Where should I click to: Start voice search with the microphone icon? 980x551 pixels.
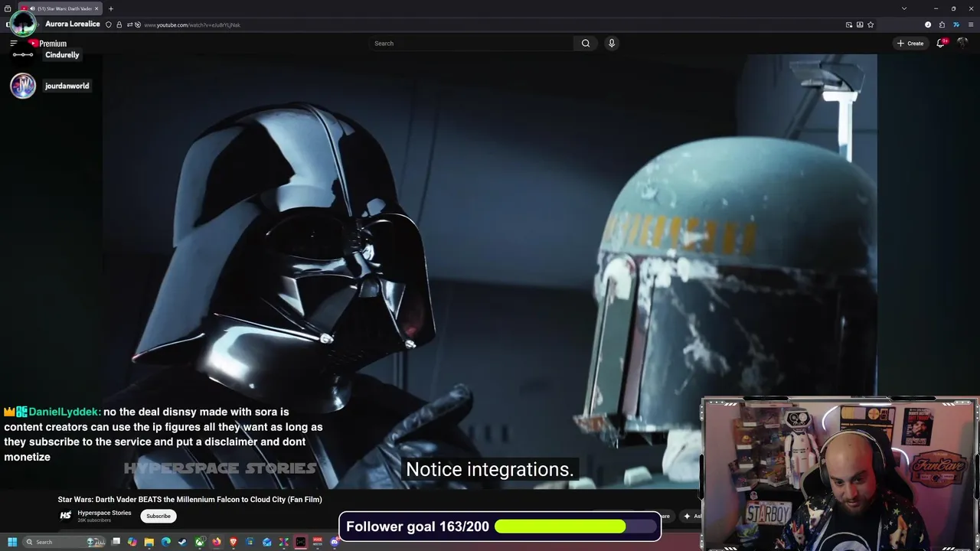tap(612, 44)
